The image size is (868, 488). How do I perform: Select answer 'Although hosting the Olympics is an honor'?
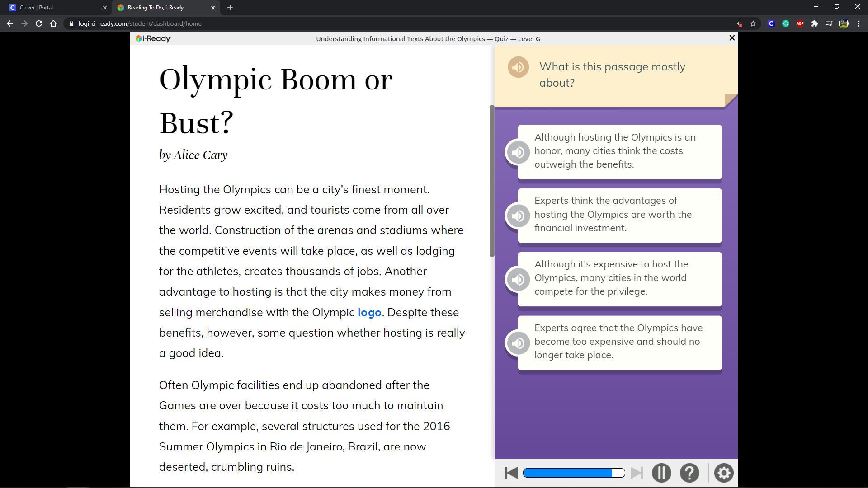619,151
